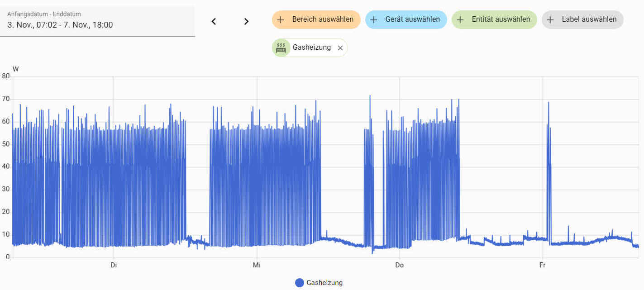644x290 pixels.
Task: Remove the Gasheizung entity filter chip
Action: point(340,48)
